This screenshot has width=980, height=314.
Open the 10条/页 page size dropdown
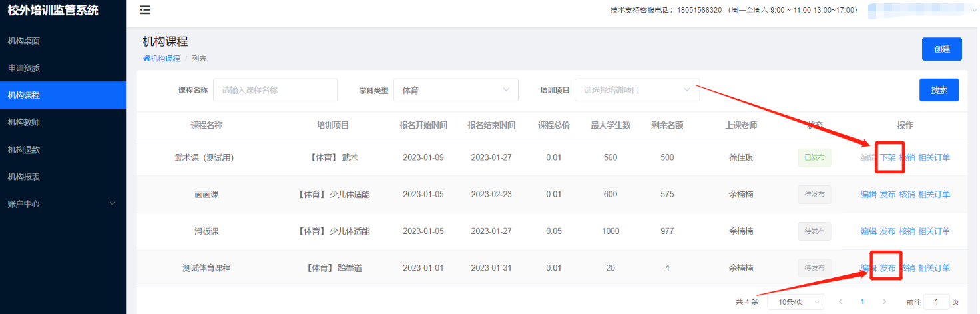click(x=795, y=302)
